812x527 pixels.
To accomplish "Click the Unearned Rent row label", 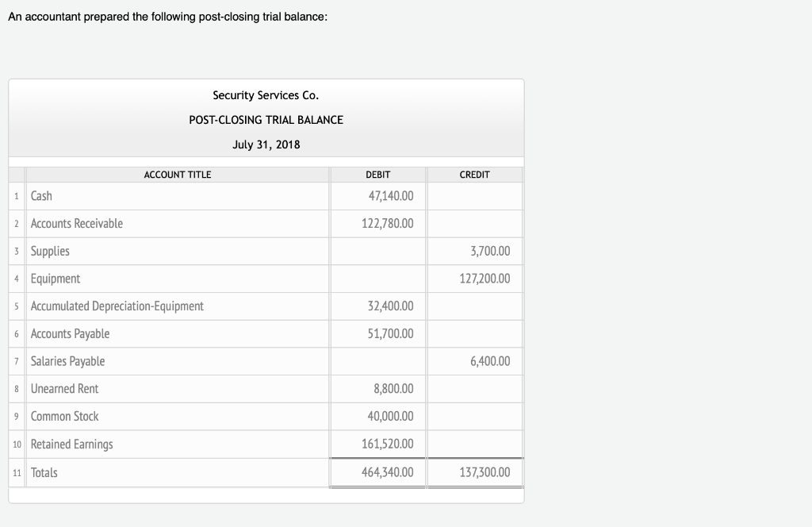I will pyautogui.click(x=64, y=389).
